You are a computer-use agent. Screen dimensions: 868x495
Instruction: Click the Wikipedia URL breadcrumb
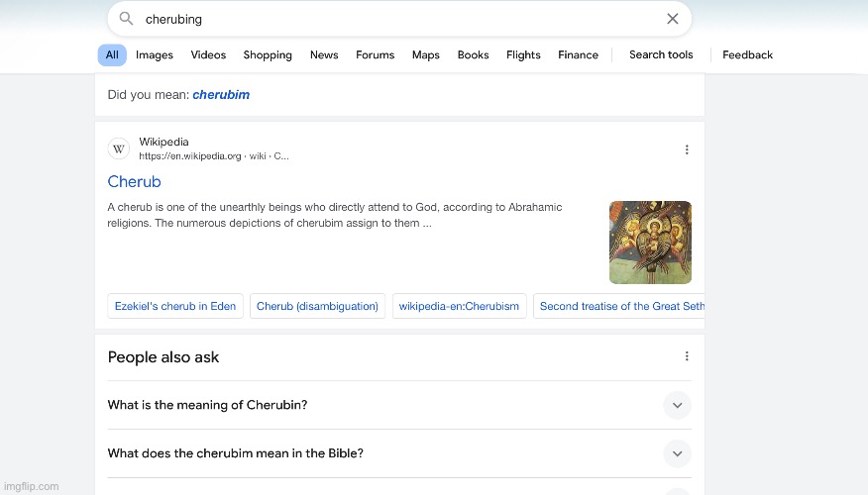pos(214,156)
